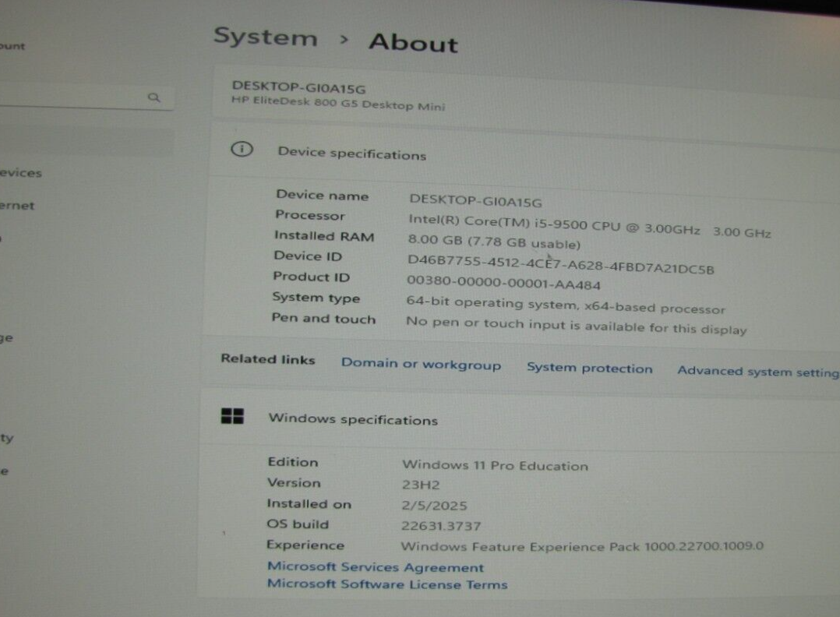Click the About page title
The image size is (840, 617).
coord(413,43)
